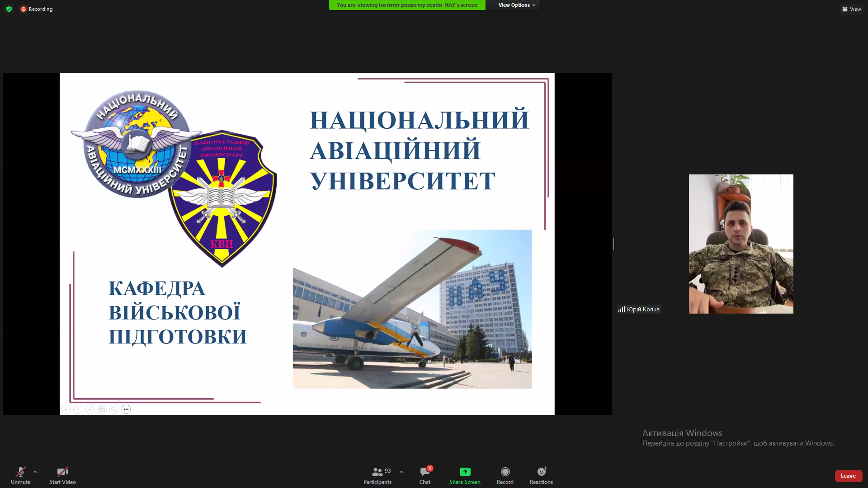Select the slideshow pen tool
Image resolution: width=868 pixels, height=488 pixels.
[x=90, y=409]
